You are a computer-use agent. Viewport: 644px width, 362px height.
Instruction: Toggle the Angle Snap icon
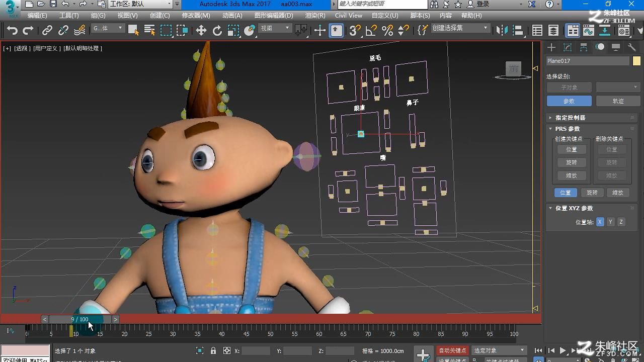(371, 31)
